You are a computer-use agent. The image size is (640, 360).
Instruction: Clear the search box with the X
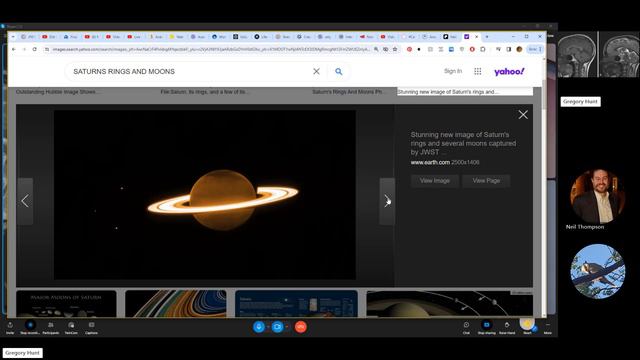[x=316, y=71]
